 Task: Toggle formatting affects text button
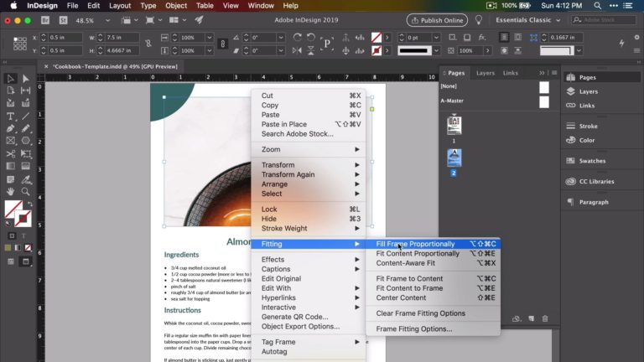pyautogui.click(x=23, y=235)
